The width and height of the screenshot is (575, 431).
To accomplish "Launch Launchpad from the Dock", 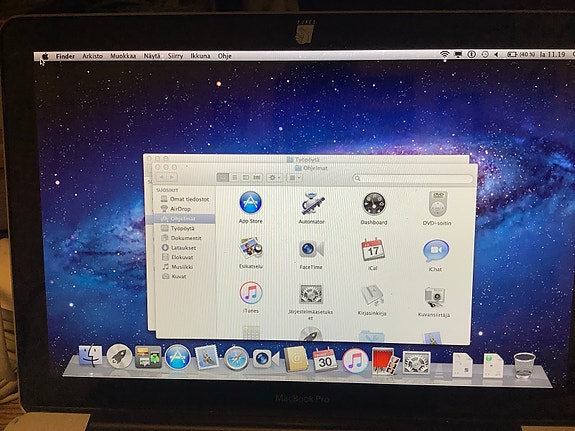I will (120, 356).
